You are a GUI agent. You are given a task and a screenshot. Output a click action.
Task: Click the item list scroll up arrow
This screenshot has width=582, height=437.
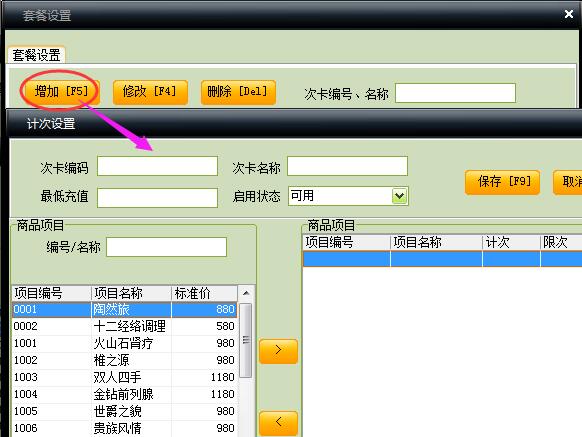point(246,293)
